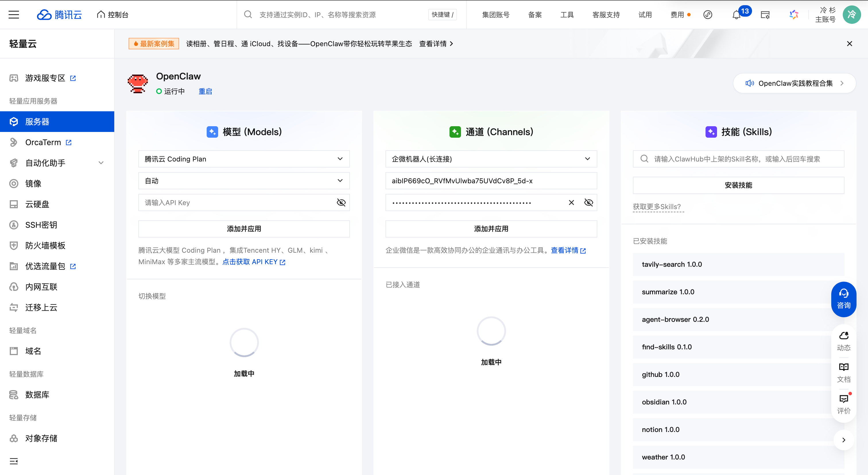Open the 费用 menu in the top bar

pos(678,14)
